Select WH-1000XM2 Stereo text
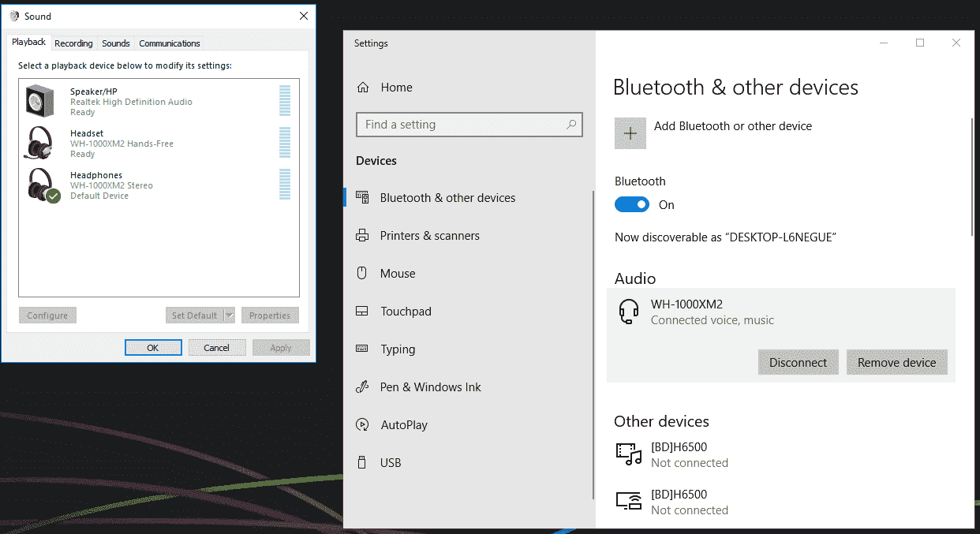Viewport: 980px width, 534px height. [111, 185]
